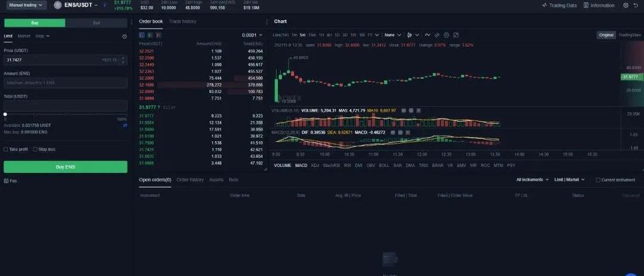Click the 32.1898 ask price row
This screenshot has height=276, width=644.
click(x=201, y=85)
